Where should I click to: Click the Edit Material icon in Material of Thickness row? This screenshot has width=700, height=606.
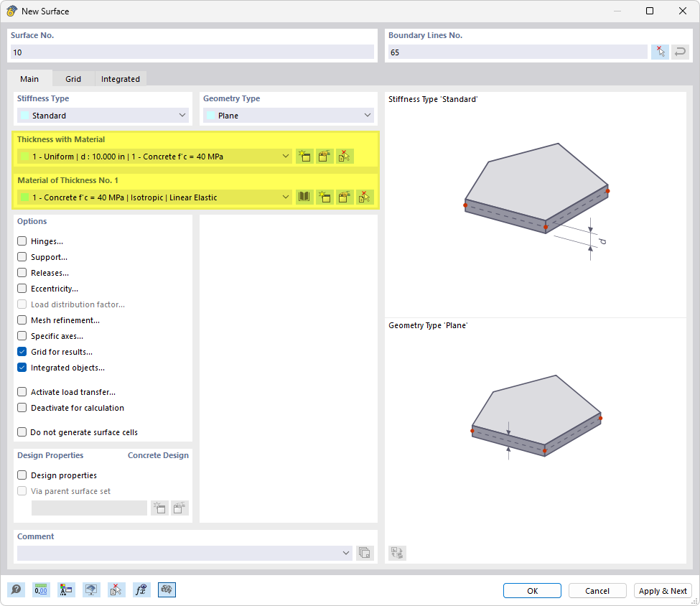coord(345,197)
